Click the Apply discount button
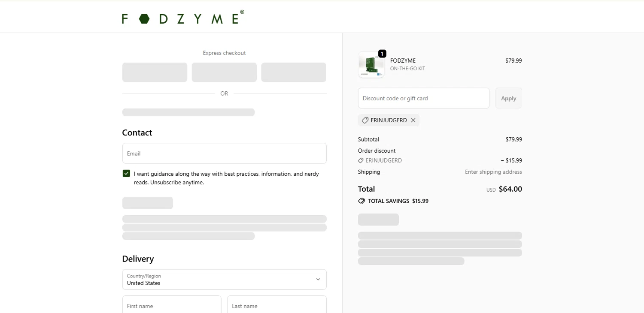644x313 pixels. coord(509,98)
